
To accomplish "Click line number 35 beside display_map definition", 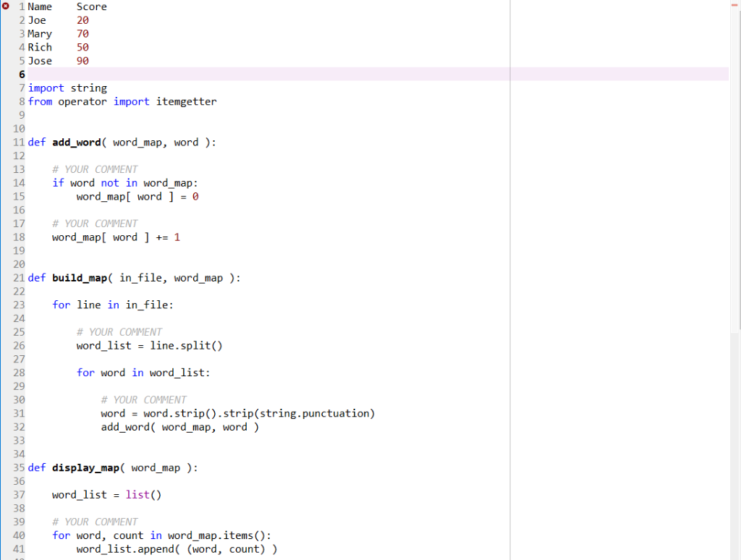I will coord(18,467).
